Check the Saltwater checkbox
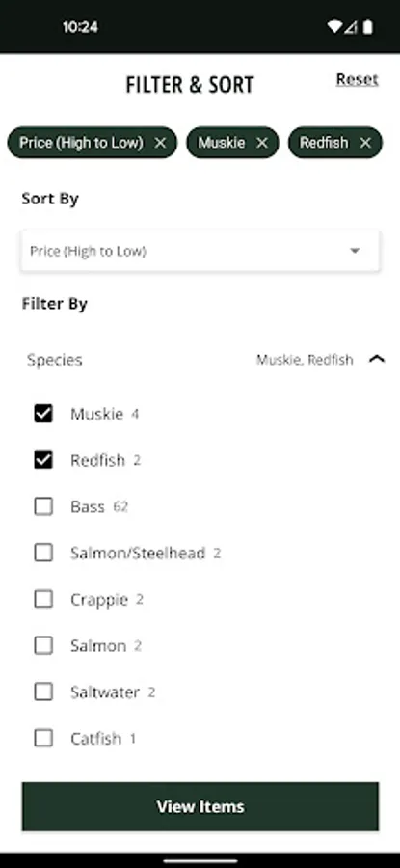Viewport: 400px width, 868px height. (x=43, y=692)
